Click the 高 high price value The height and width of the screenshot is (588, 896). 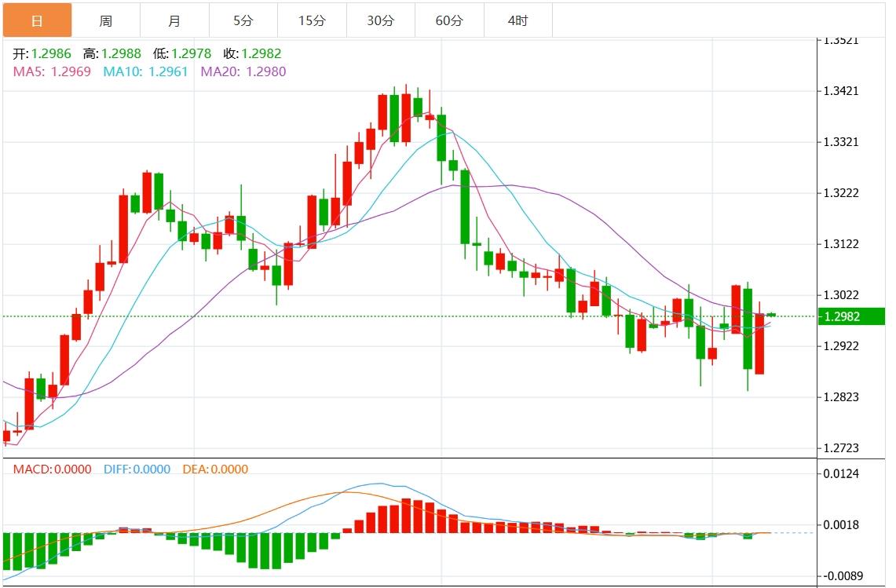tap(121, 54)
